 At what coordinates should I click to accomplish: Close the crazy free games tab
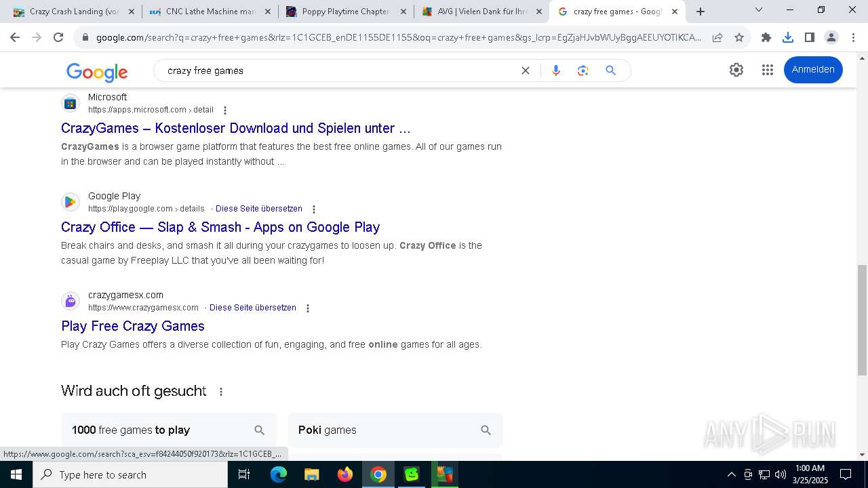[674, 12]
